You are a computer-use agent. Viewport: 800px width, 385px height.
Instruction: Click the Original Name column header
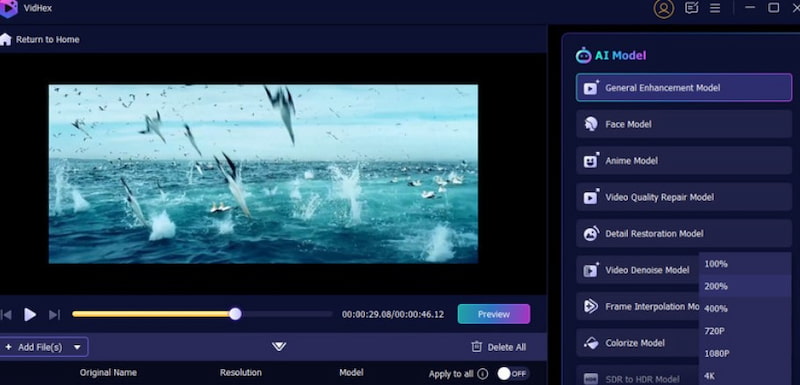[x=108, y=373]
